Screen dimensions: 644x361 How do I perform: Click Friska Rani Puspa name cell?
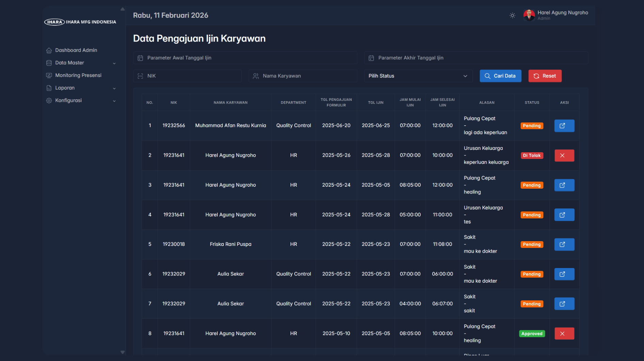[231, 244]
